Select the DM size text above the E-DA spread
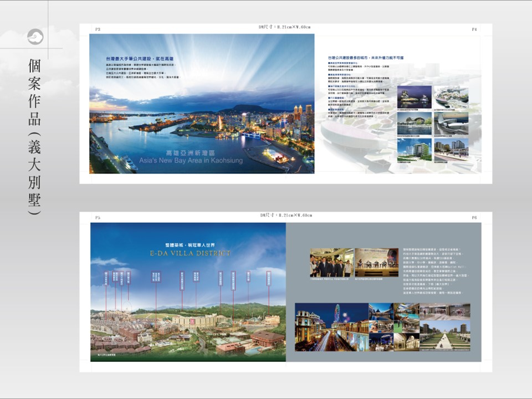This screenshot has width=532, height=399. tap(286, 215)
